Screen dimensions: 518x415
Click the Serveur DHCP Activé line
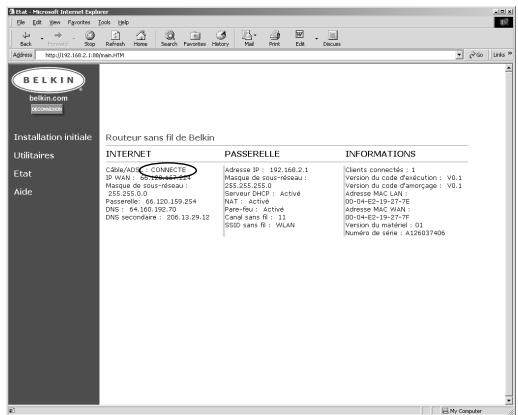[x=263, y=194]
